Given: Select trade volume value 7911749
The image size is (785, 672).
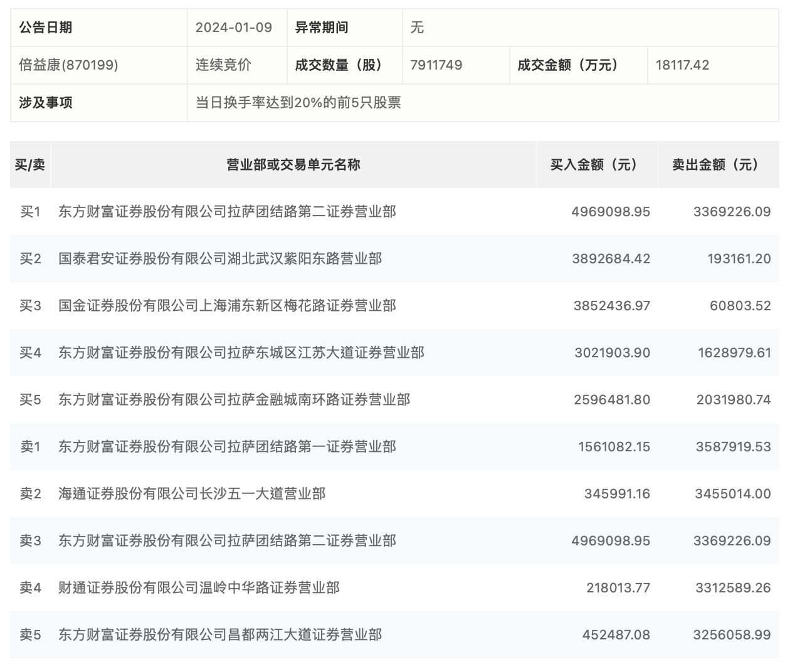Looking at the screenshot, I should [436, 65].
